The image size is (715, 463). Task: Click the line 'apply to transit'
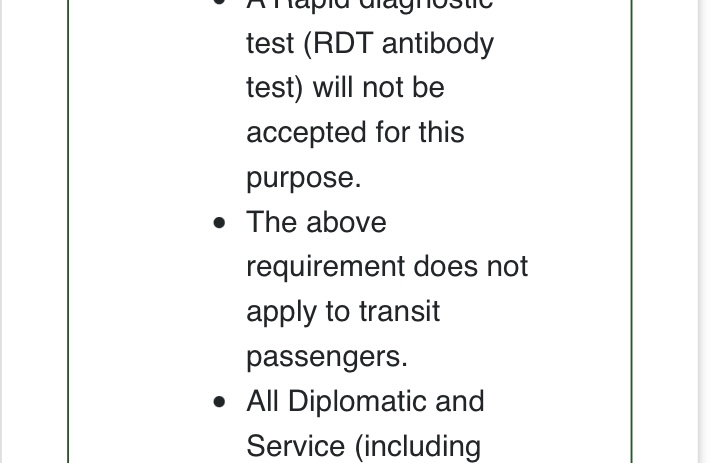[x=343, y=312]
